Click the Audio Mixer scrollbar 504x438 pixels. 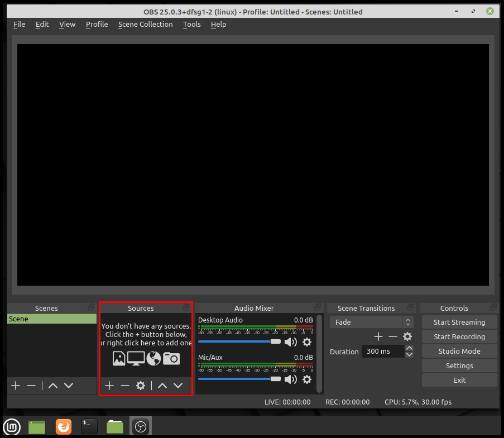[x=319, y=354]
